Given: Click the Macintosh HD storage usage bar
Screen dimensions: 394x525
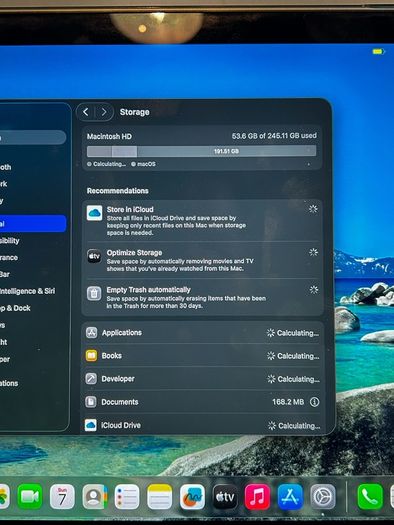Looking at the screenshot, I should [202, 151].
